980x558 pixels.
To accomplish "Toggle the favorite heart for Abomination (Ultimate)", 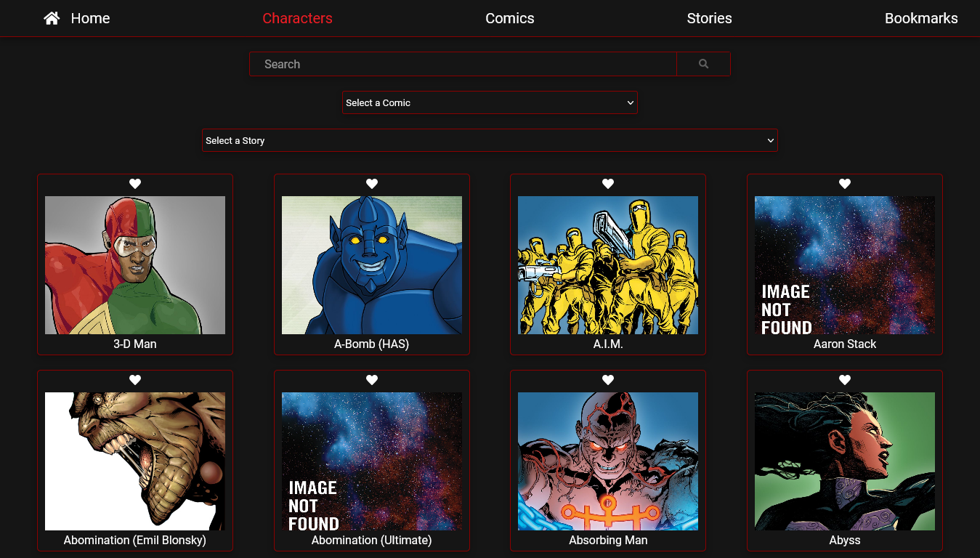I will tap(371, 379).
